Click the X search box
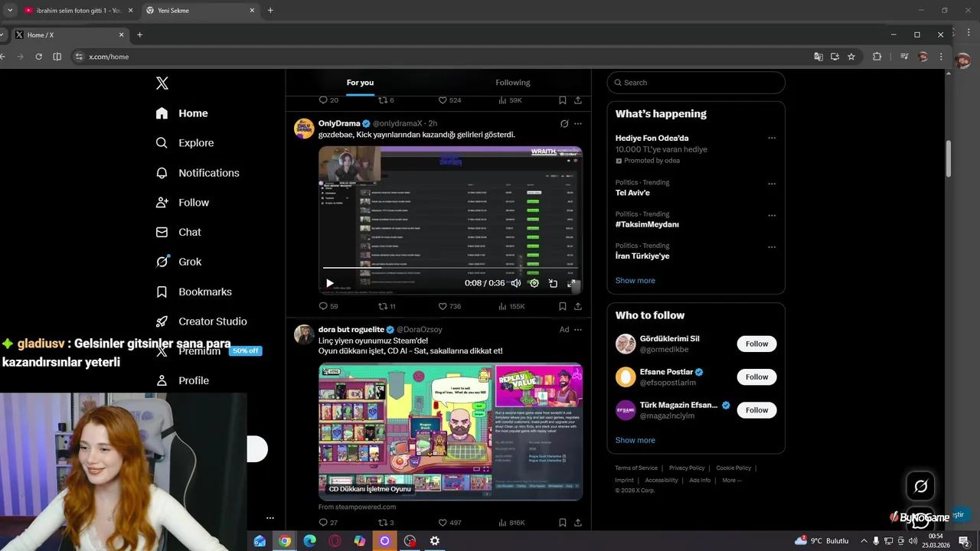Image resolution: width=980 pixels, height=551 pixels. tap(696, 83)
